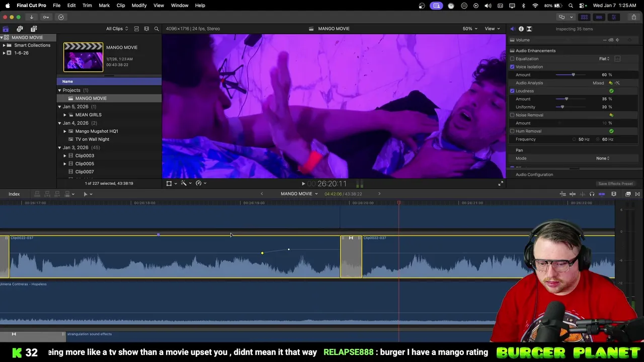
Task: Toggle the inspector panel visibility button
Action: (613, 17)
